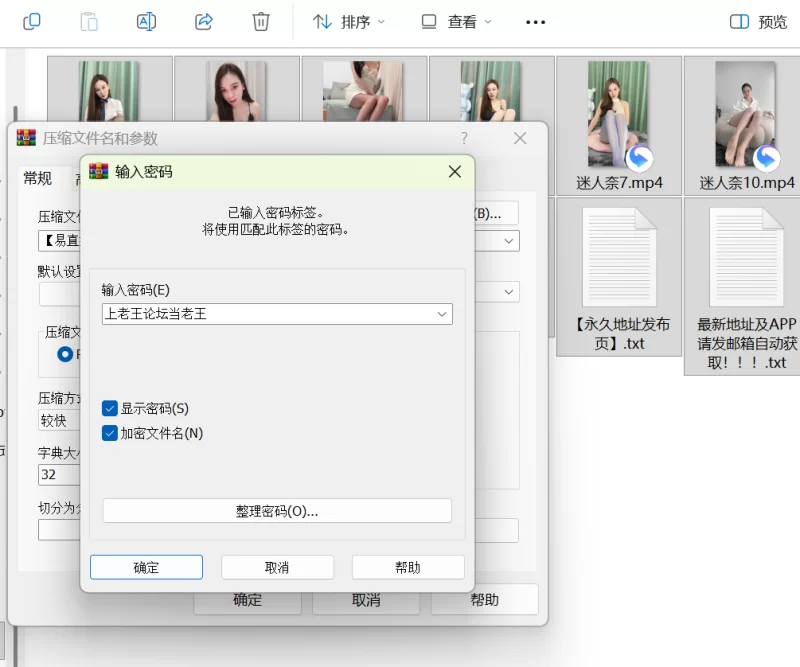
Task: Open the 查看 view dropdown
Action: pos(456,22)
